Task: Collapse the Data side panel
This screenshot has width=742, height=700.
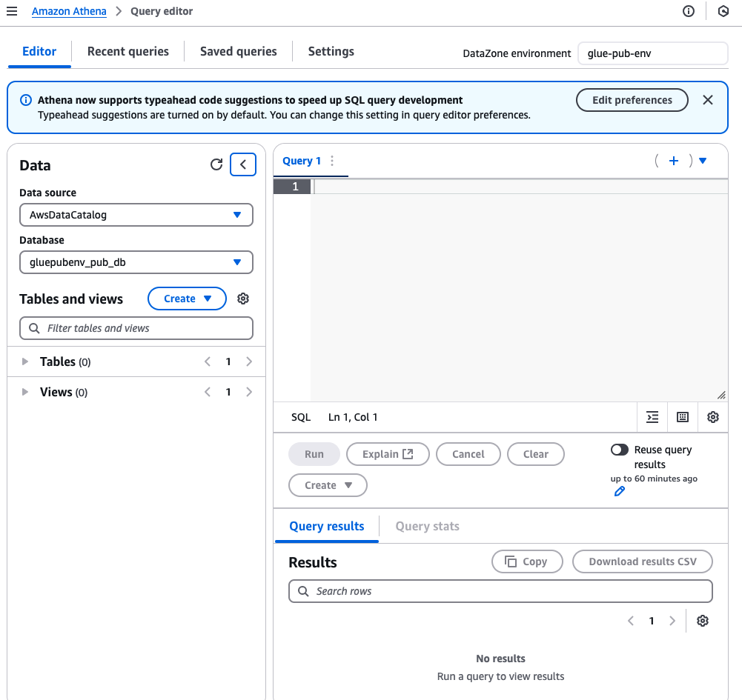Action: click(x=243, y=164)
